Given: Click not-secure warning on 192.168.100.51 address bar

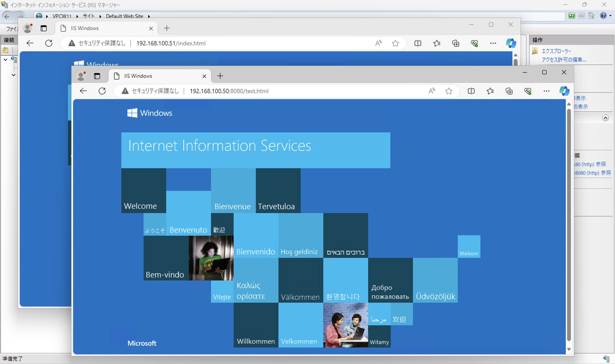Looking at the screenshot, I should (x=97, y=43).
